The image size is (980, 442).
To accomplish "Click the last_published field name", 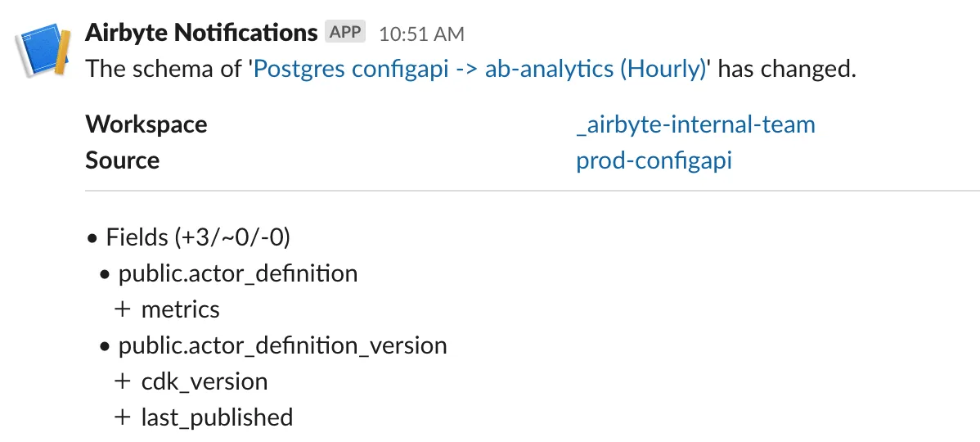I will [217, 417].
